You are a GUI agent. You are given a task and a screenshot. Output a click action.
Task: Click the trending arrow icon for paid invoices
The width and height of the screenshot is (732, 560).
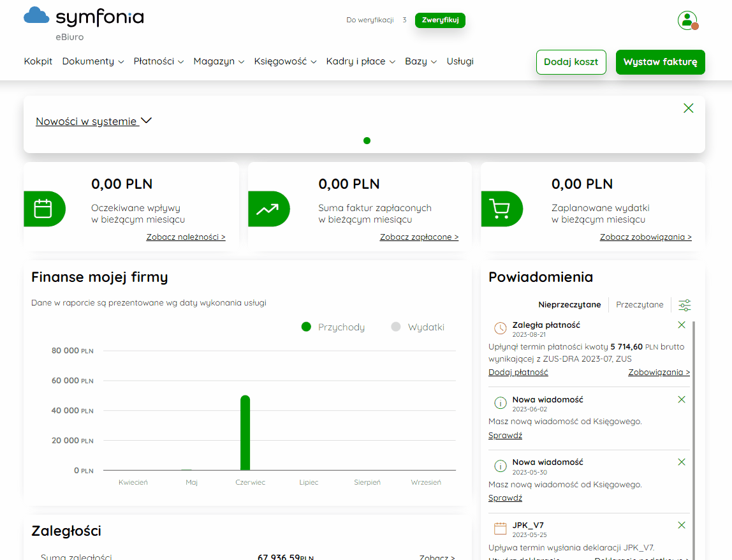pyautogui.click(x=267, y=209)
